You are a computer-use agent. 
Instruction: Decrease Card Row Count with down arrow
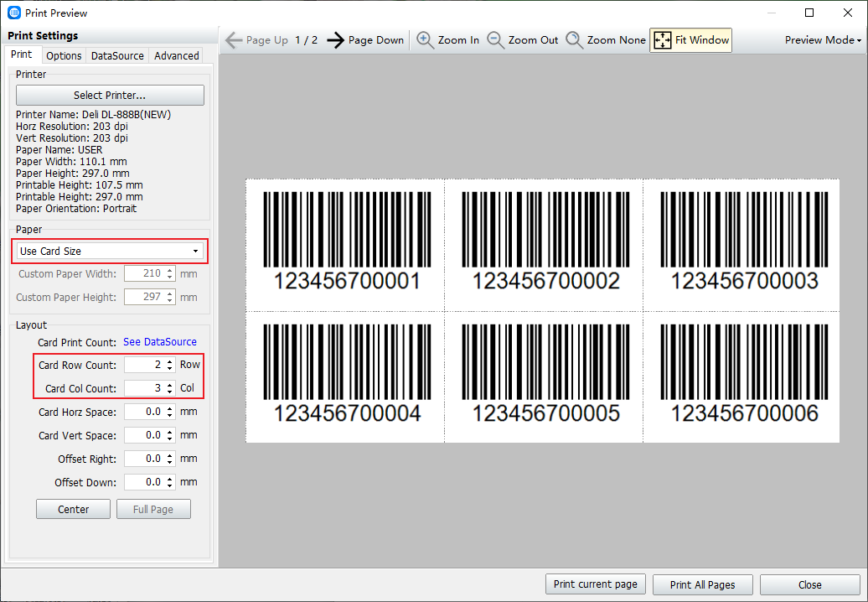click(x=170, y=369)
